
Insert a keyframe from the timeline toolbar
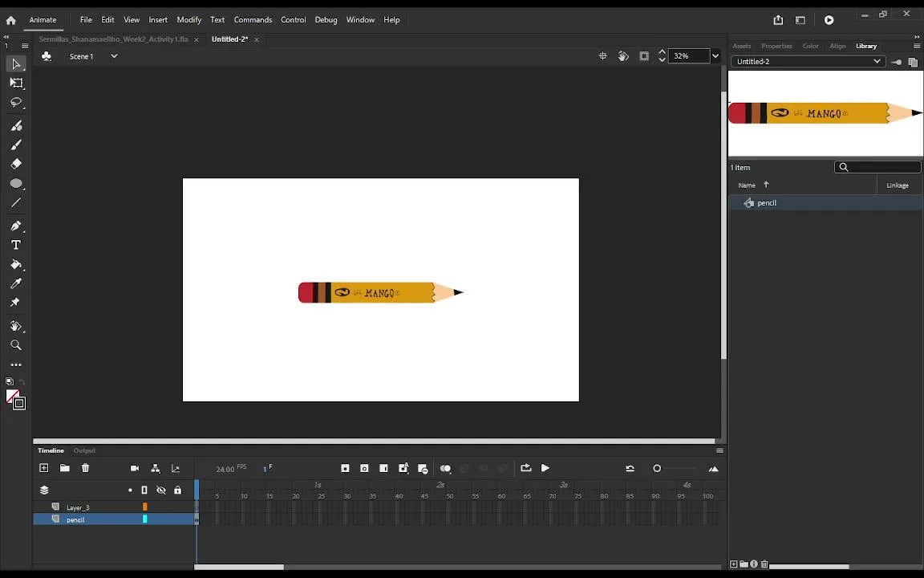point(346,468)
